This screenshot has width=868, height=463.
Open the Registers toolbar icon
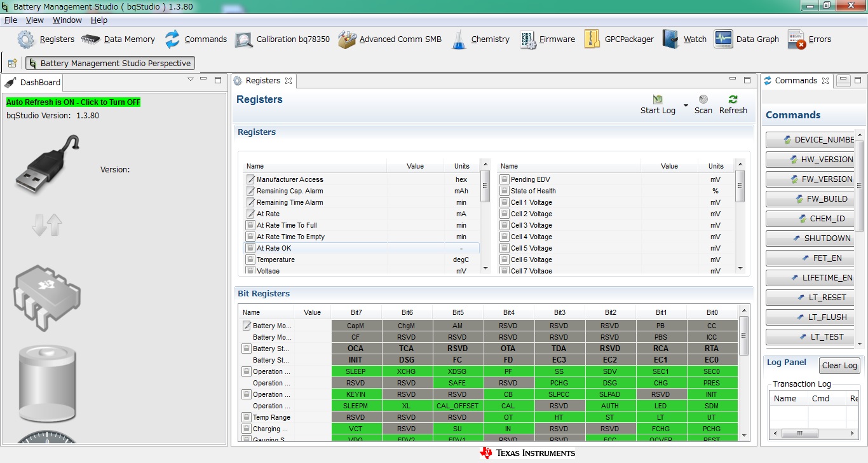click(x=26, y=39)
